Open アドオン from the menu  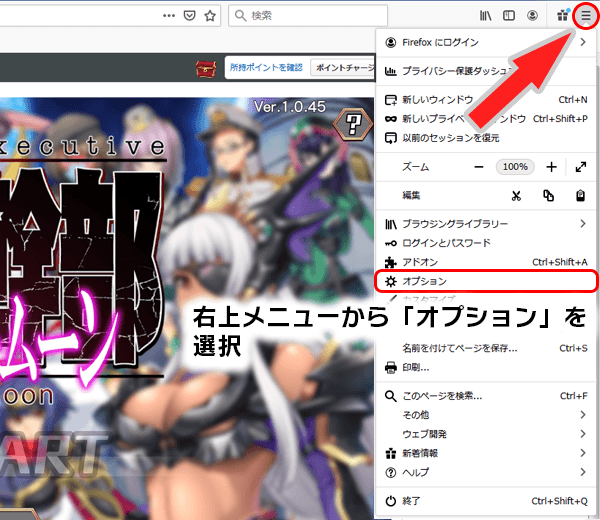pyautogui.click(x=486, y=262)
